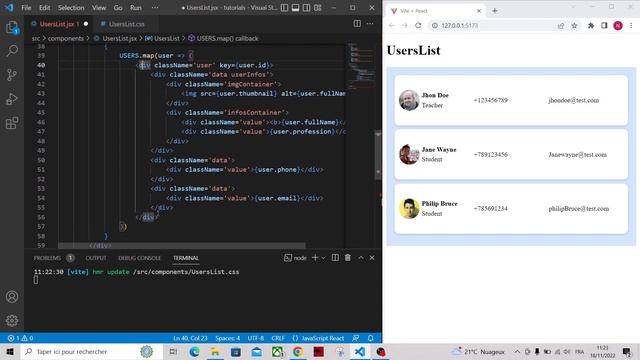Open the Selection menu
Viewport: 640px width, 360px height.
coord(71,7)
